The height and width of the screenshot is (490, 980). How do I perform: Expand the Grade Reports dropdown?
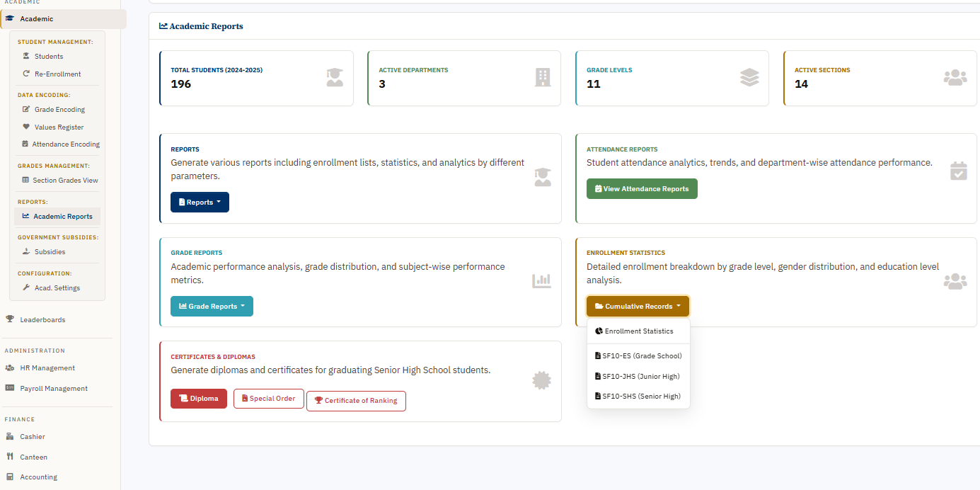(212, 306)
